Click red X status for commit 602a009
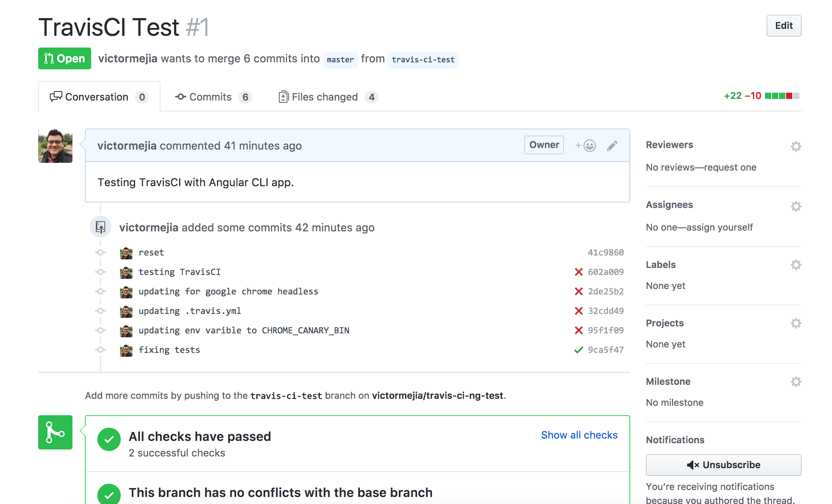The image size is (832, 504). [578, 272]
